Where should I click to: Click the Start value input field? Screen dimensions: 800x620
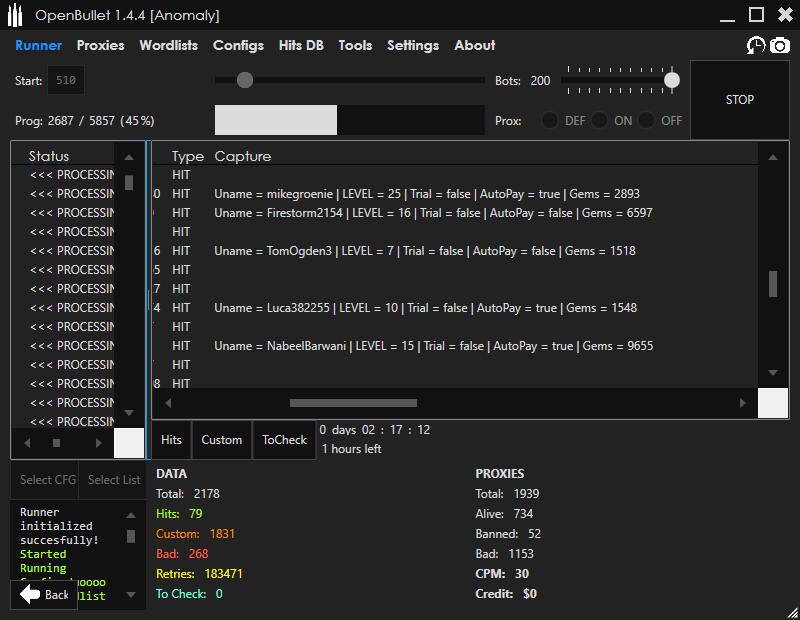pyautogui.click(x=68, y=80)
